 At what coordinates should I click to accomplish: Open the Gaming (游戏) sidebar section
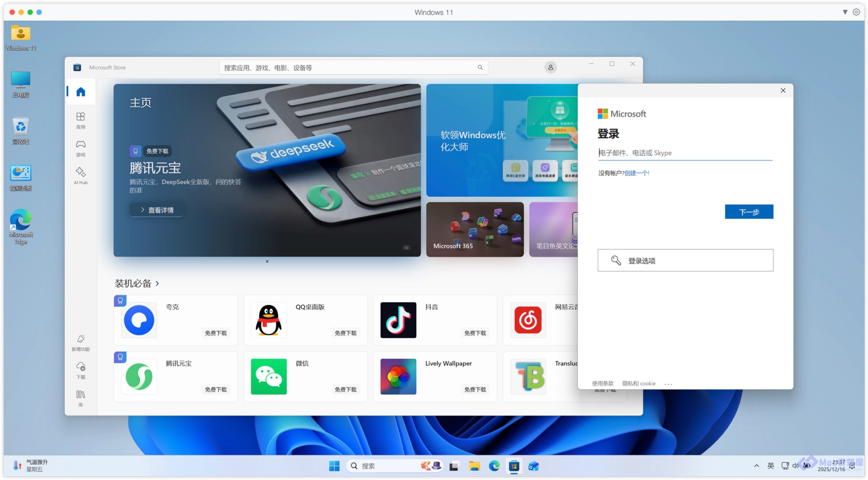81,148
